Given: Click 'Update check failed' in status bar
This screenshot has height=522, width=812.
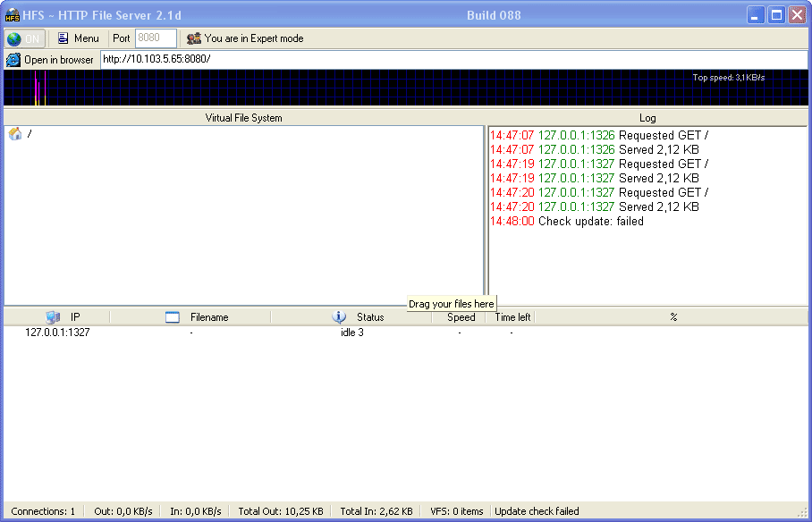Looking at the screenshot, I should point(537,511).
